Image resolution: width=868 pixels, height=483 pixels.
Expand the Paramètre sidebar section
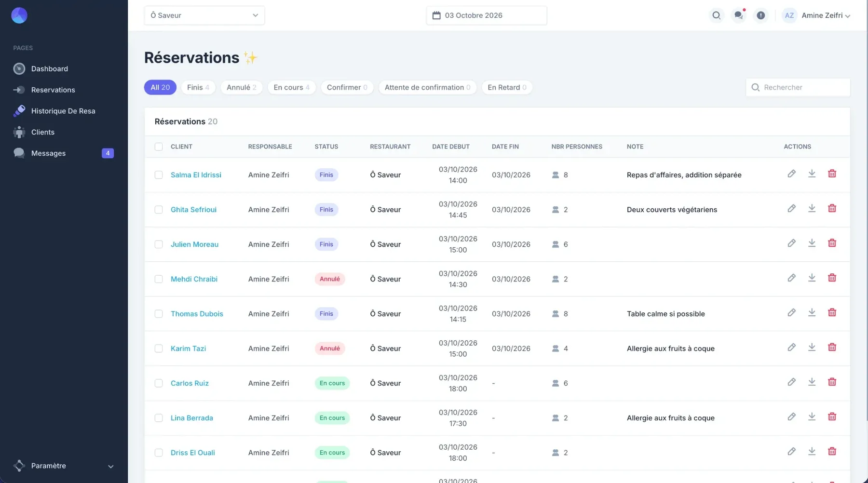64,466
